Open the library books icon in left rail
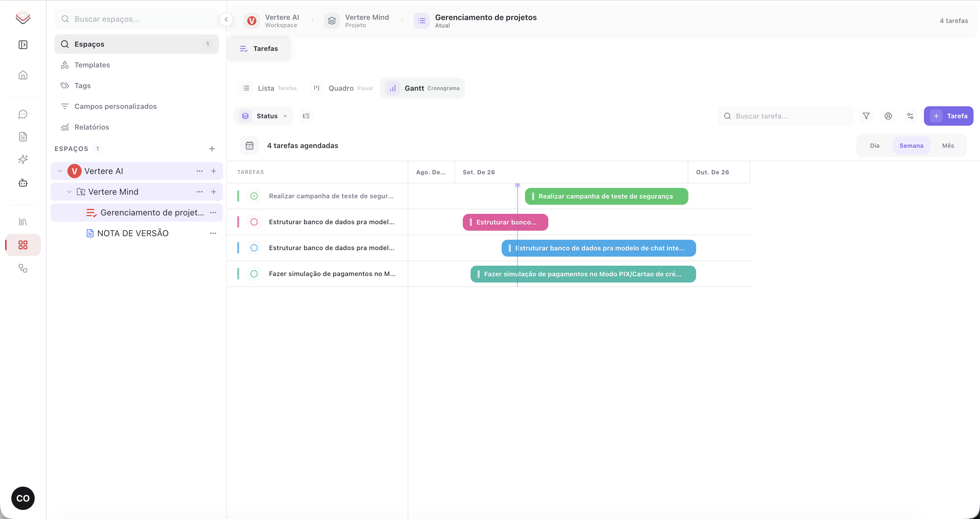This screenshot has width=980, height=519. [23, 222]
